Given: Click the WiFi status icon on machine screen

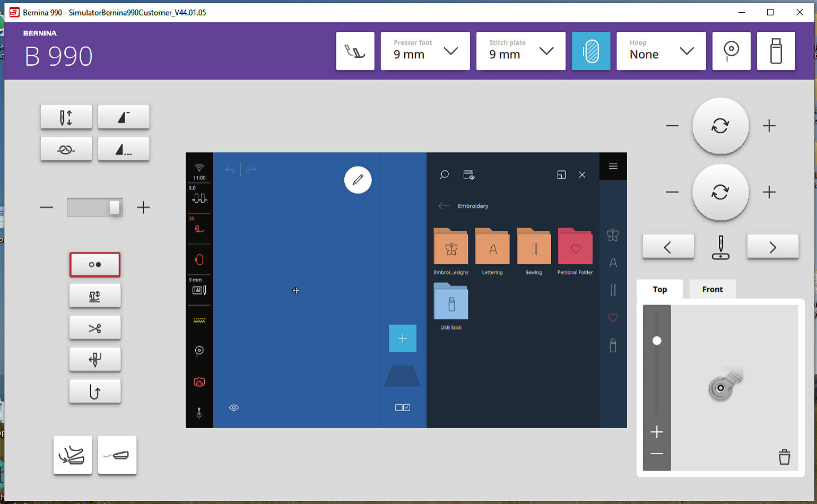Looking at the screenshot, I should pos(199,168).
